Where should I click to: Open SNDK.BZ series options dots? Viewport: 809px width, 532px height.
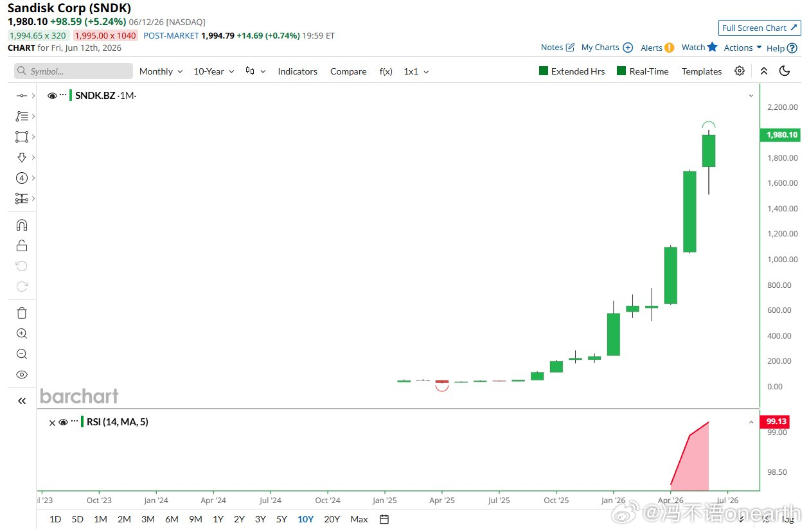[x=63, y=95]
